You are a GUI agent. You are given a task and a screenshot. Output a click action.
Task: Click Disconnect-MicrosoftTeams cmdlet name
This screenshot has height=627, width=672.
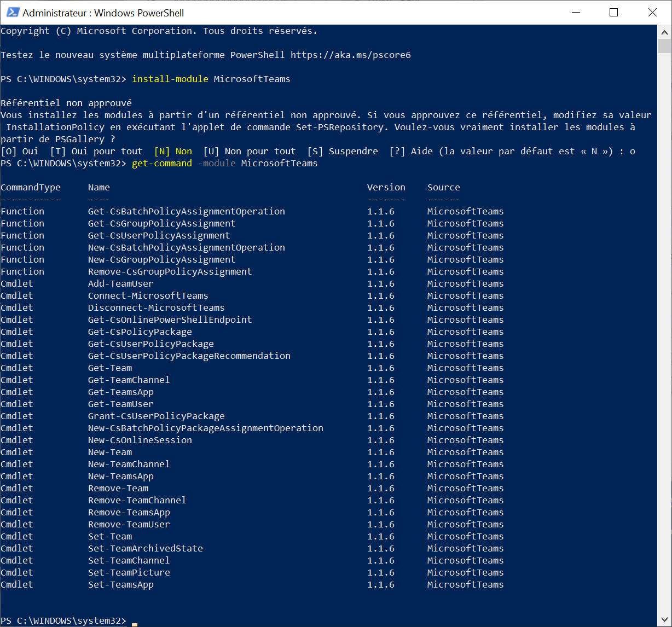coord(157,307)
